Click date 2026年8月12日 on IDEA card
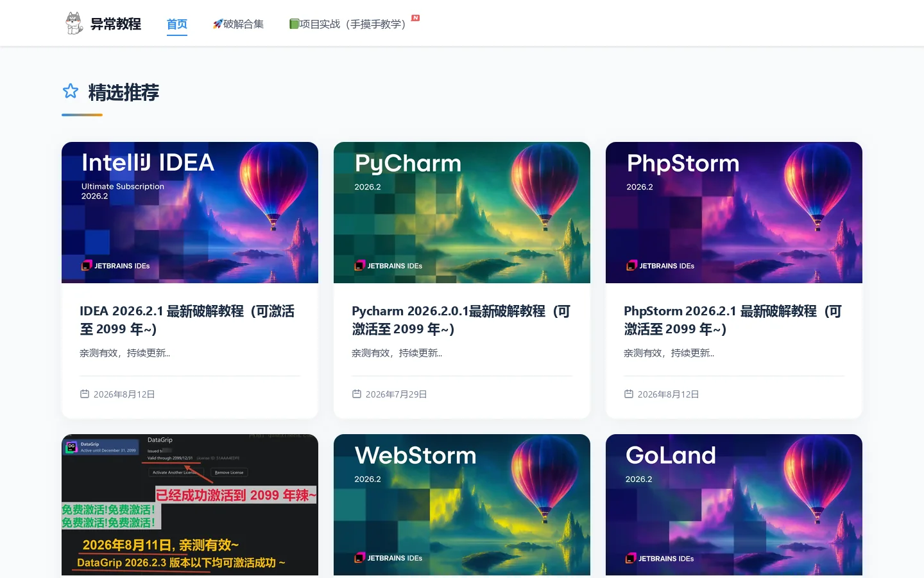Viewport: 924px width, 578px height. [124, 394]
